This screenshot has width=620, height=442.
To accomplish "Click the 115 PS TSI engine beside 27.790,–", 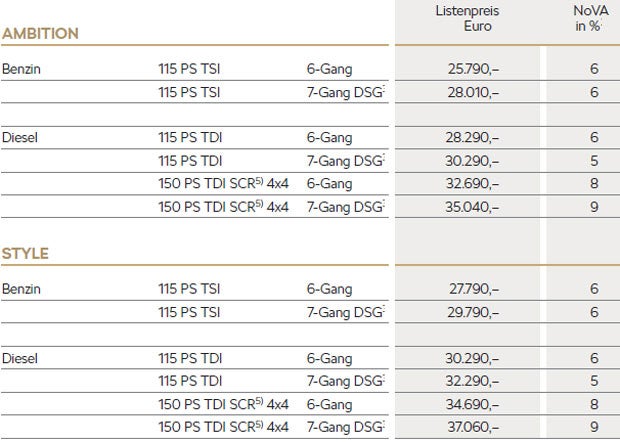I will 189,289.
